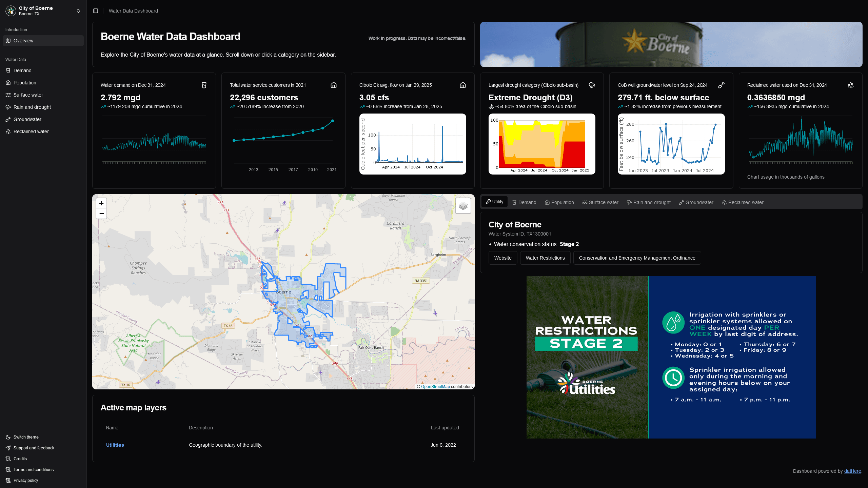This screenshot has height=488, width=868.
Task: Switch to the Groundwater tab
Action: 696,202
